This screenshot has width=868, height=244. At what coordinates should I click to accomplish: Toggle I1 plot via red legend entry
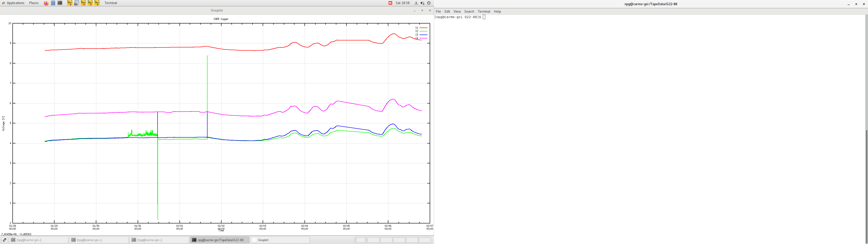pyautogui.click(x=421, y=28)
